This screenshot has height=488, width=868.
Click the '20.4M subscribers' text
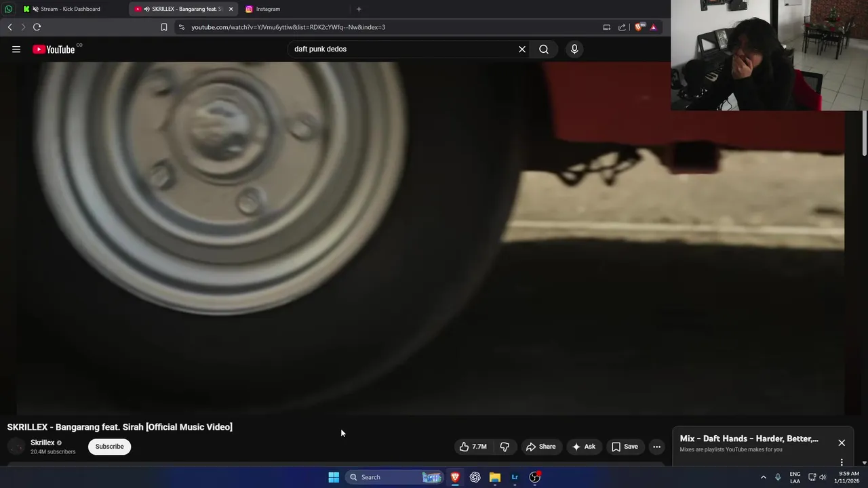coord(53,452)
